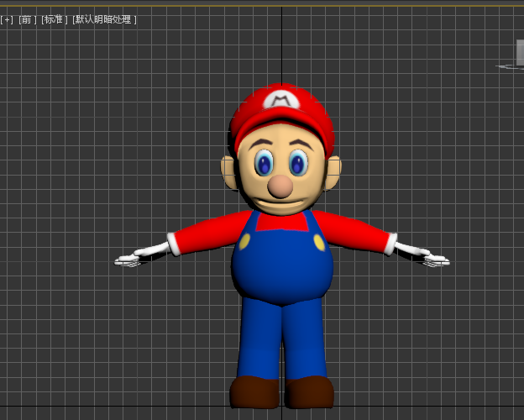Select the yellow overall button on the right
Viewport: 524px width, 420px height.
(318, 242)
